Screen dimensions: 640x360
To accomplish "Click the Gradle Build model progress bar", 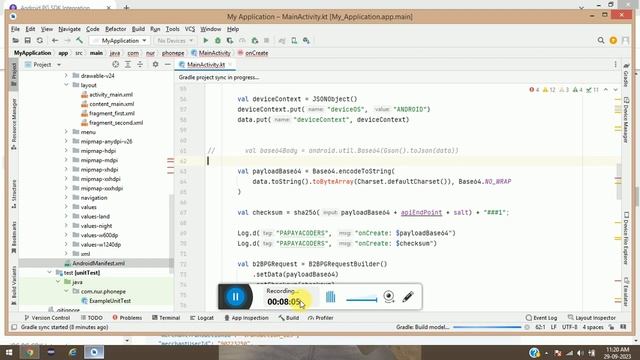I will (487, 327).
